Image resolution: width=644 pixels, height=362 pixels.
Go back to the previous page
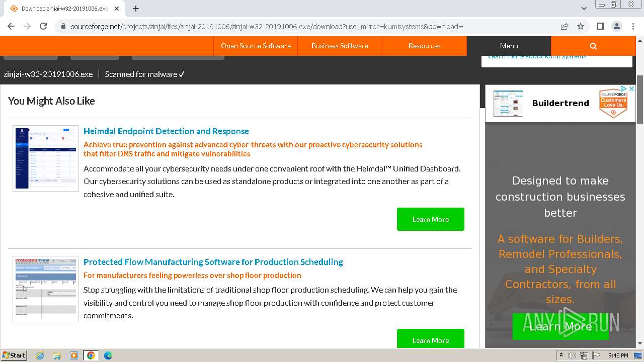click(x=11, y=26)
